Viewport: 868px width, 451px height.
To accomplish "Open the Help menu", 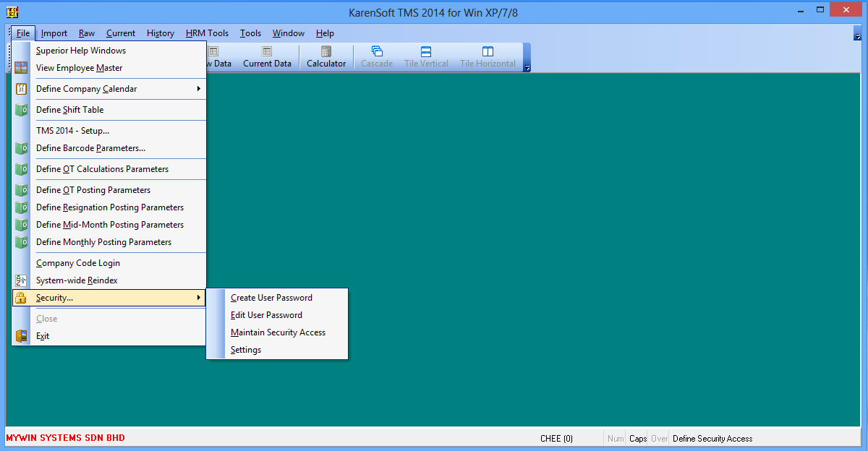I will (x=325, y=33).
